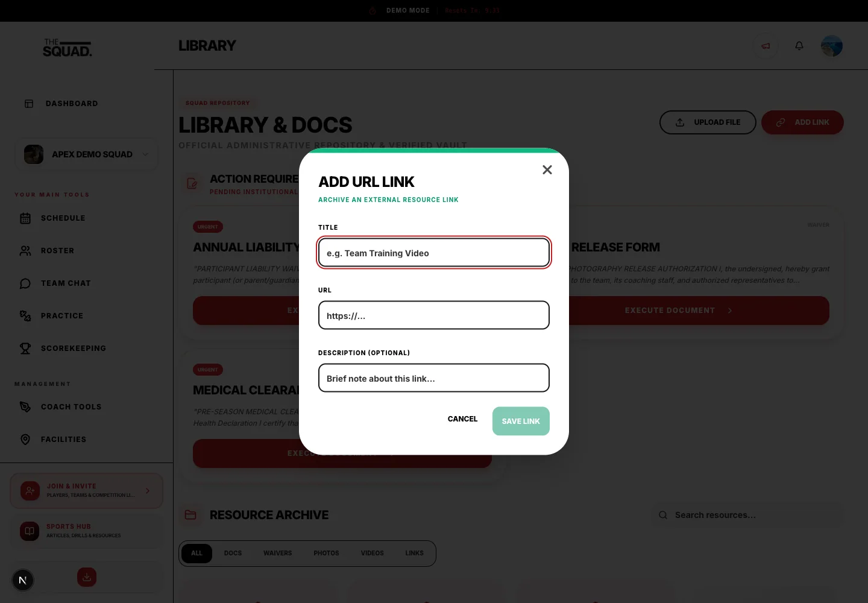Click the round N badge icon

point(23,580)
